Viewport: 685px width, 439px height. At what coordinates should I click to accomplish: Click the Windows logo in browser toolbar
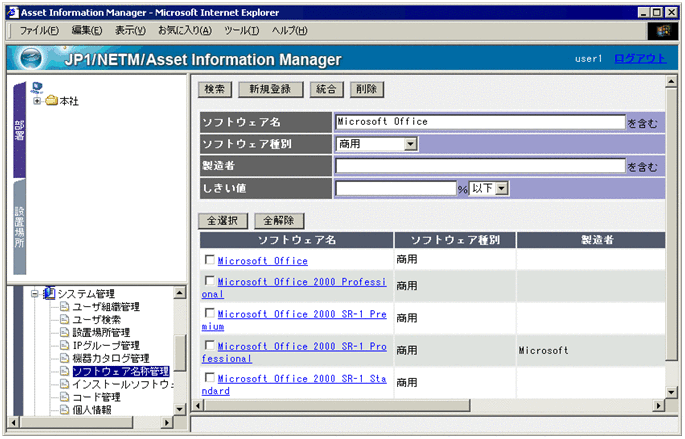663,31
